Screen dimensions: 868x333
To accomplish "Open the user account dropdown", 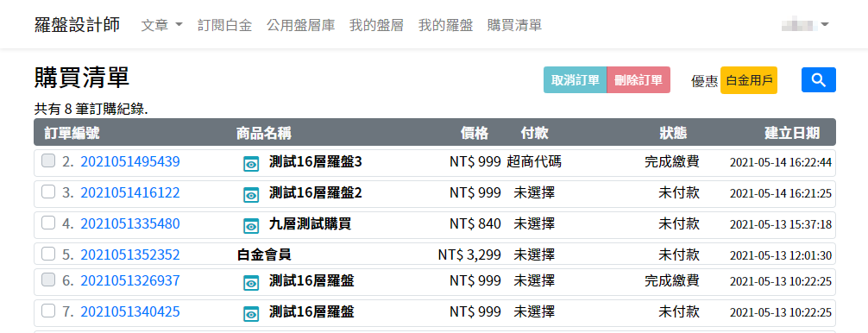I will coord(805,25).
